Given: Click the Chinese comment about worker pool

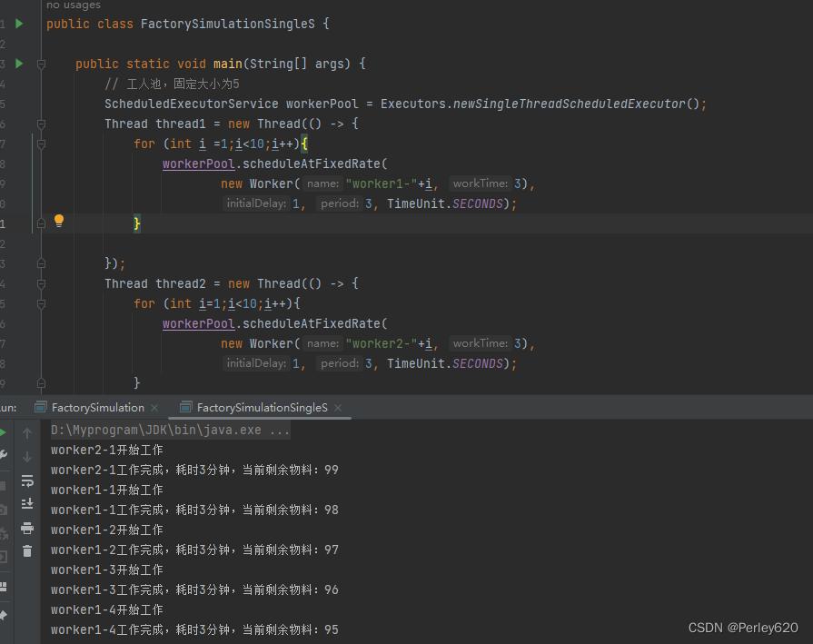Looking at the screenshot, I should pos(173,84).
